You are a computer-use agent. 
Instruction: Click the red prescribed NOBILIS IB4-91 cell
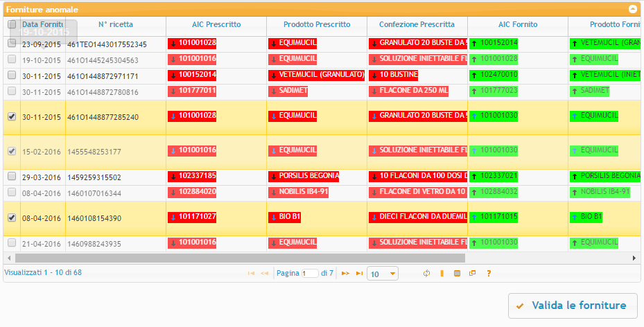click(x=299, y=192)
